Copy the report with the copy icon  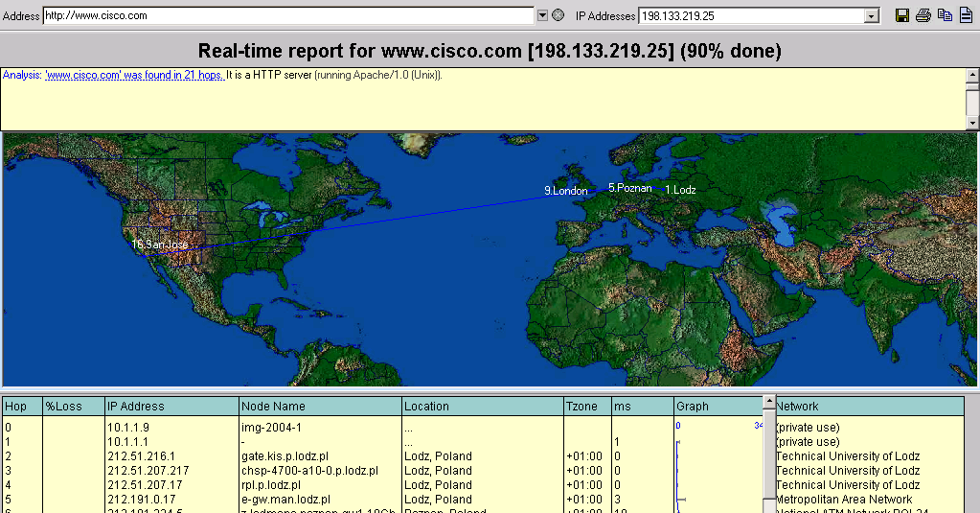coord(945,15)
